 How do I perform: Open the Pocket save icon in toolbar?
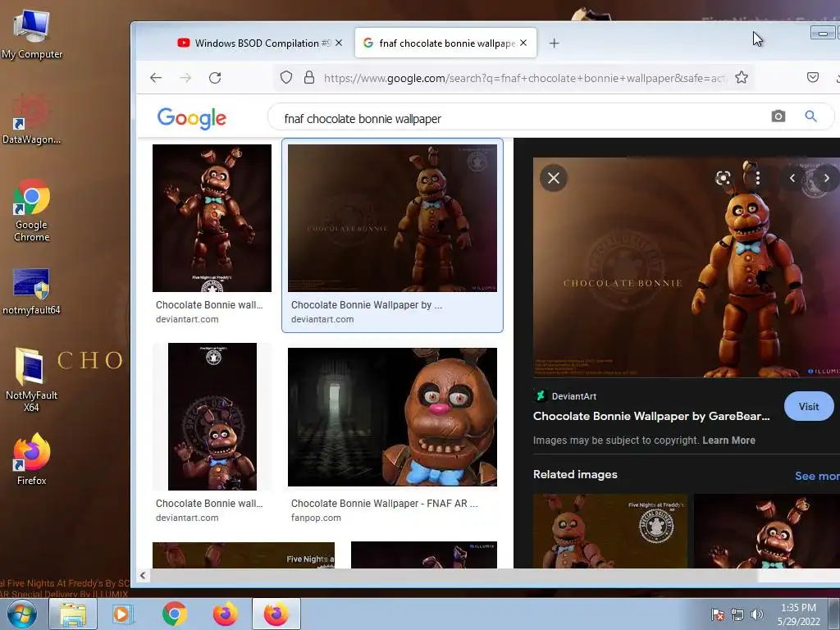tap(813, 77)
